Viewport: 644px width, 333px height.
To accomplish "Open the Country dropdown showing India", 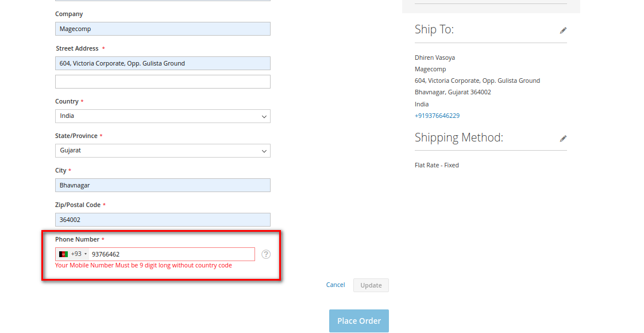I will point(163,116).
